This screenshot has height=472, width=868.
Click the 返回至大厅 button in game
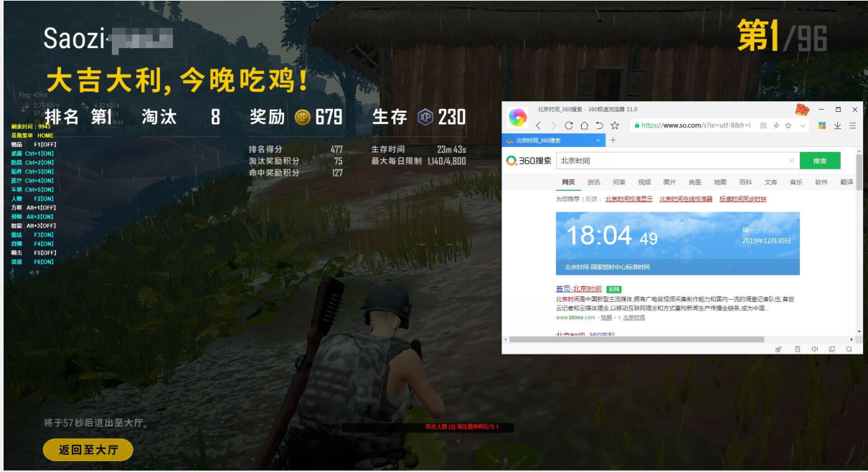coord(88,450)
